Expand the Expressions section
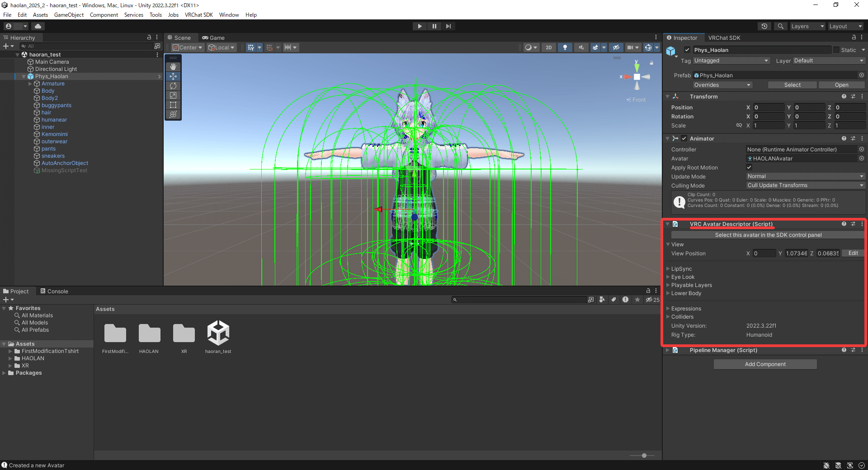Screen dimensions: 868x470 click(x=668, y=309)
